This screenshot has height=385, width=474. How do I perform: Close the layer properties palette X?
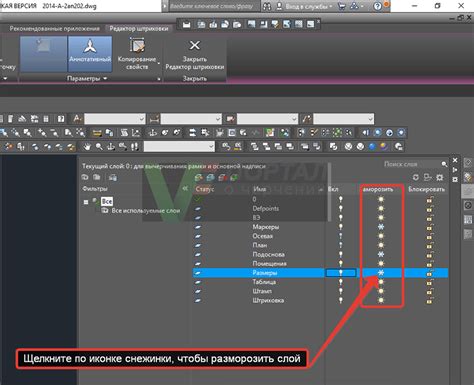[455, 160]
